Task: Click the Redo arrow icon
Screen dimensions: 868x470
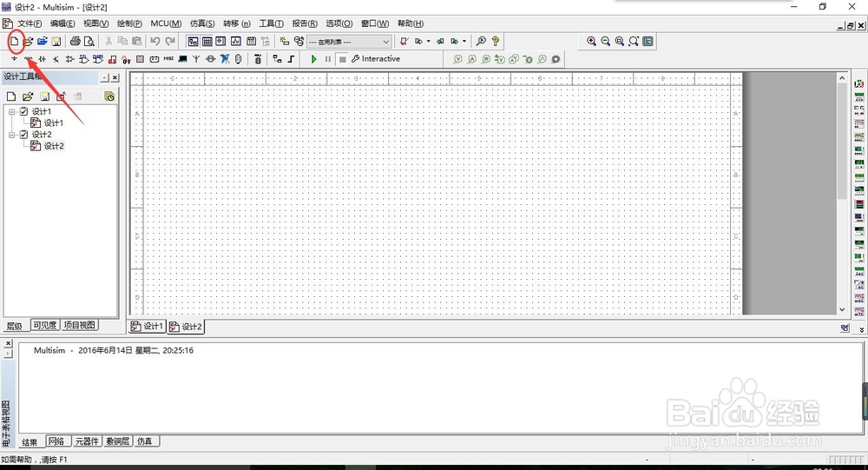Action: (170, 41)
